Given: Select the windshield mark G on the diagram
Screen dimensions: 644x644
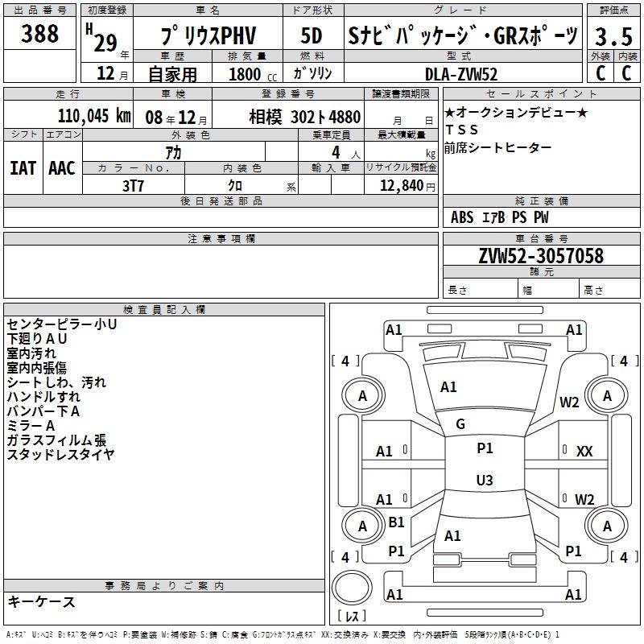Looking at the screenshot, I should pyautogui.click(x=460, y=424).
